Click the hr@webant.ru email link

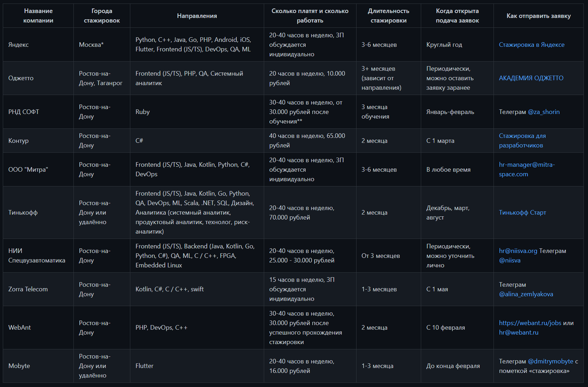point(519,333)
